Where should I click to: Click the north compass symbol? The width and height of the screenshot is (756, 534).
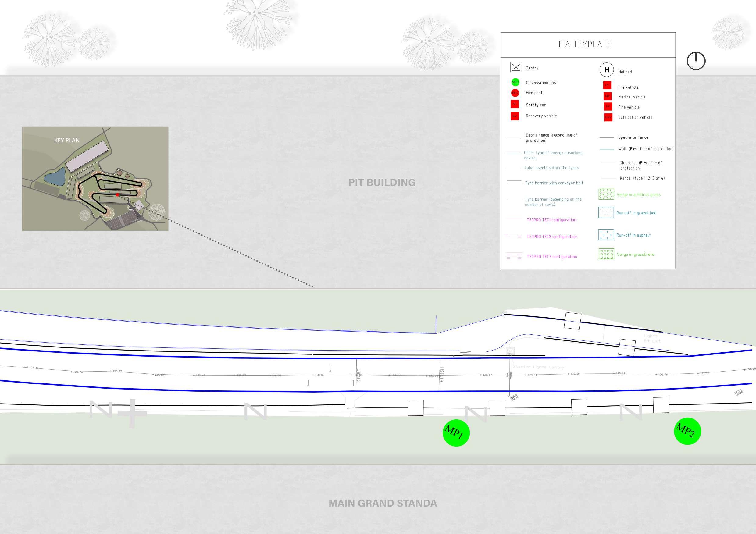696,61
